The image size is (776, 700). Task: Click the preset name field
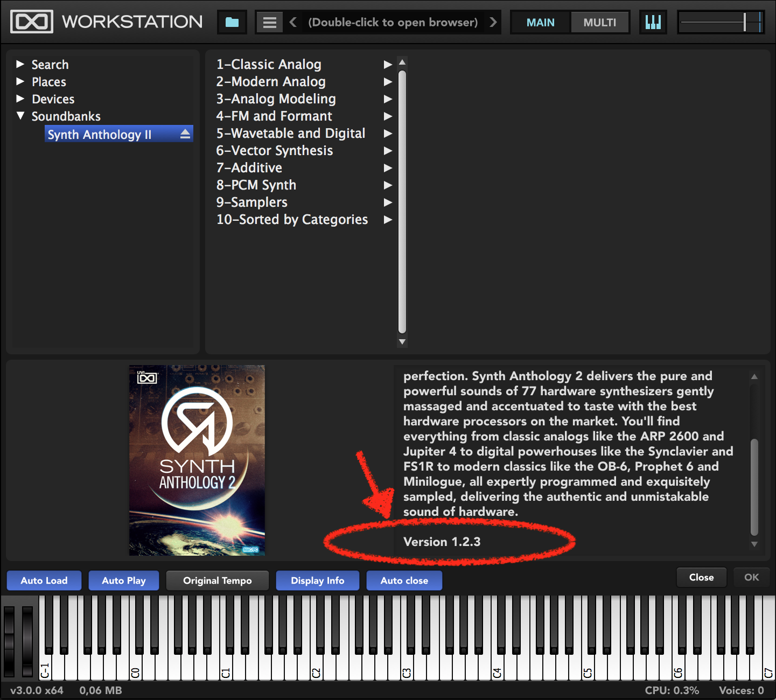[x=393, y=22]
